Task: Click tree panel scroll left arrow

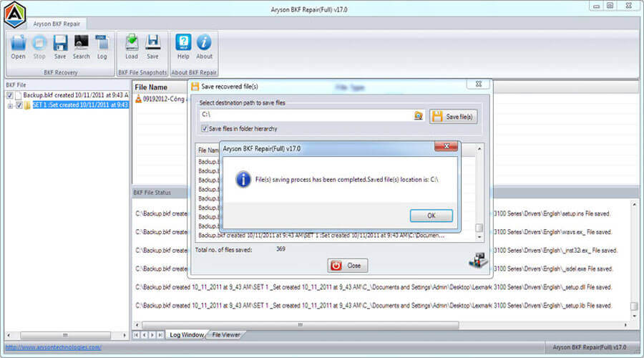Action: pyautogui.click(x=9, y=335)
